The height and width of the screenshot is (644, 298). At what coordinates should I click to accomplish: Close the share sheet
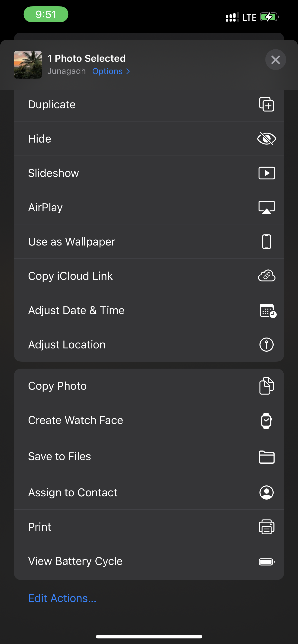[x=275, y=60]
